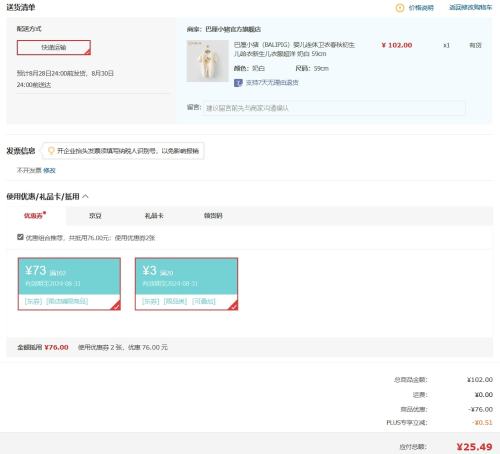Click the checkmark corner on ¥3 coupon

click(233, 305)
